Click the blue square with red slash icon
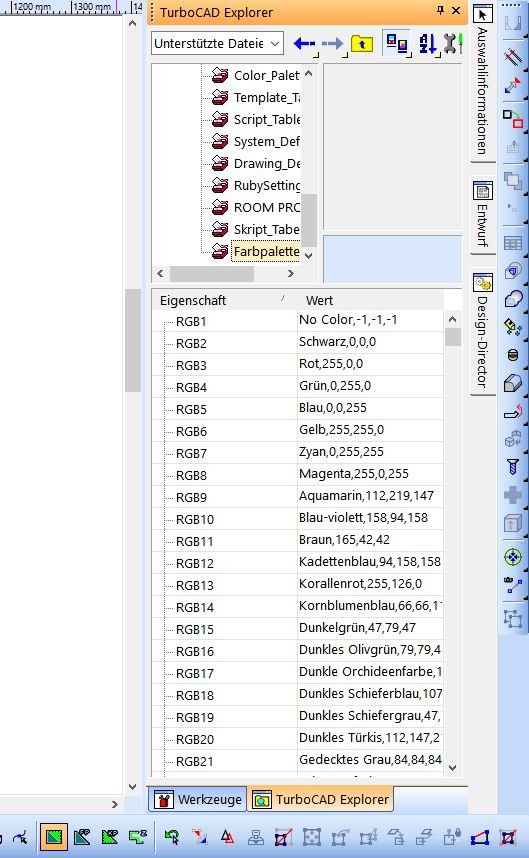Screen dimensions: 529x858 pos(283,837)
